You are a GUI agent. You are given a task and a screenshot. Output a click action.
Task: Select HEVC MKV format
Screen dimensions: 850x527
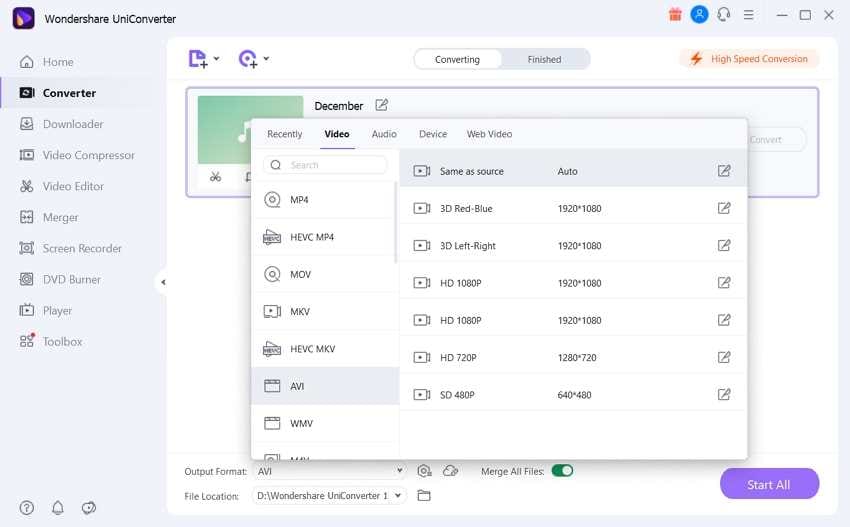325,349
